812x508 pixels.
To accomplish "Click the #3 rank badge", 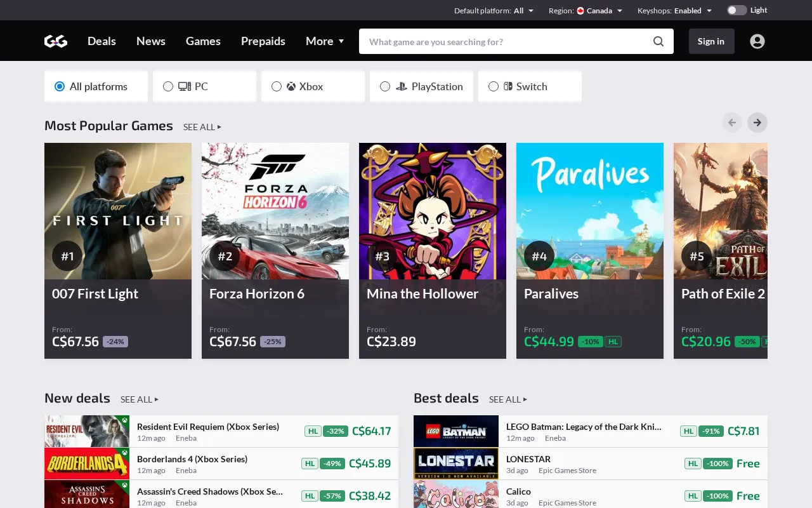I will (x=382, y=256).
